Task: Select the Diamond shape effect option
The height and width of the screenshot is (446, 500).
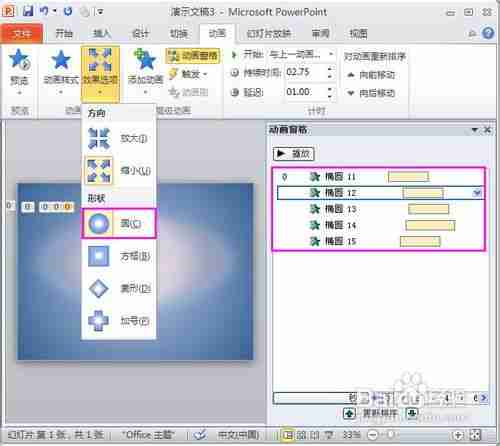Action: point(119,288)
